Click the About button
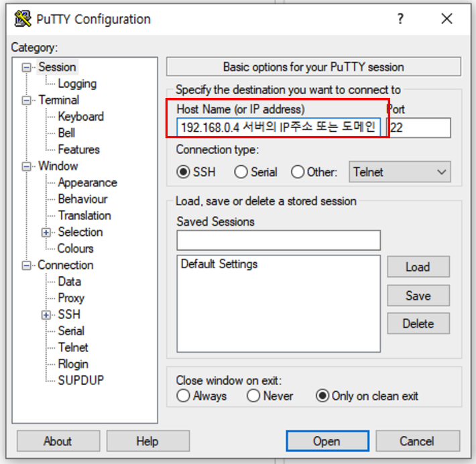 point(58,441)
